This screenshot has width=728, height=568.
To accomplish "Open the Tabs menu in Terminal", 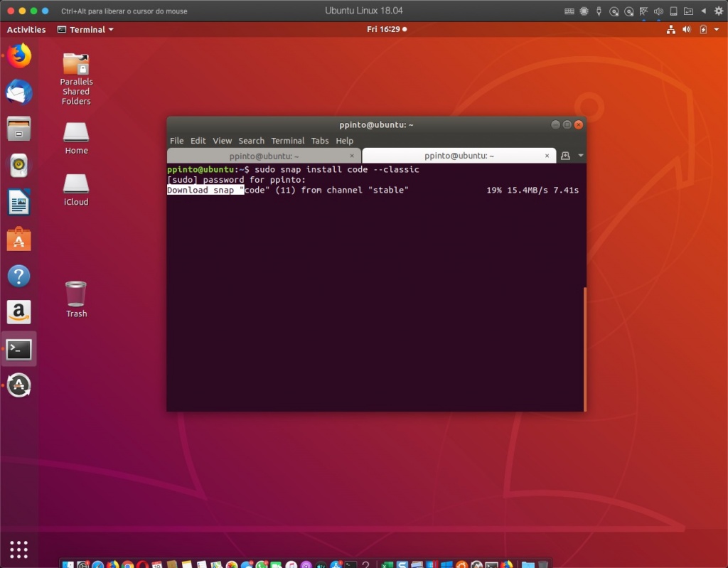I will (319, 141).
